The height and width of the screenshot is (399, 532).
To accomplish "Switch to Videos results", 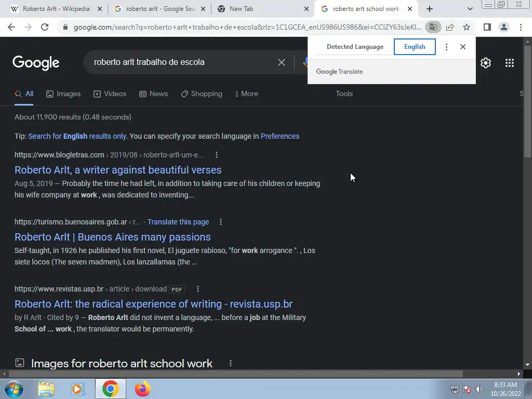I will 110,94.
